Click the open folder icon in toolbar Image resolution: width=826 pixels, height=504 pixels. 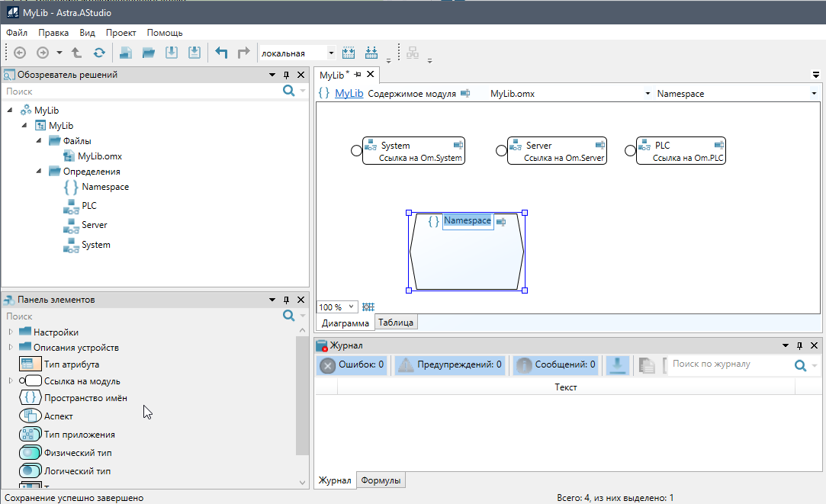pyautogui.click(x=149, y=53)
